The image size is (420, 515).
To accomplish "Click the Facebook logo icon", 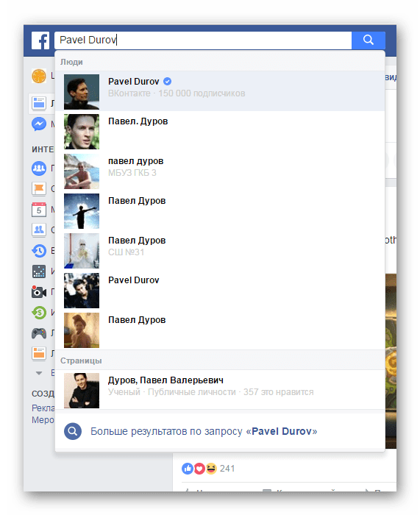I will pyautogui.click(x=40, y=40).
